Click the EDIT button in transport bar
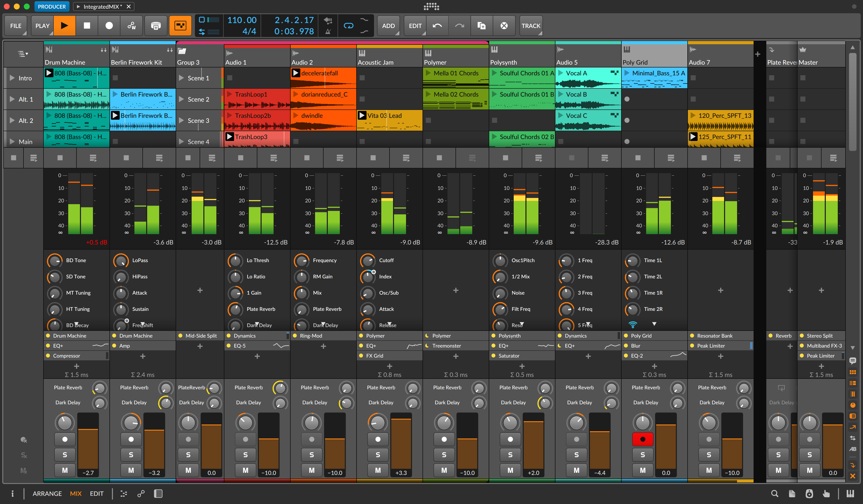The image size is (863, 504). click(415, 25)
